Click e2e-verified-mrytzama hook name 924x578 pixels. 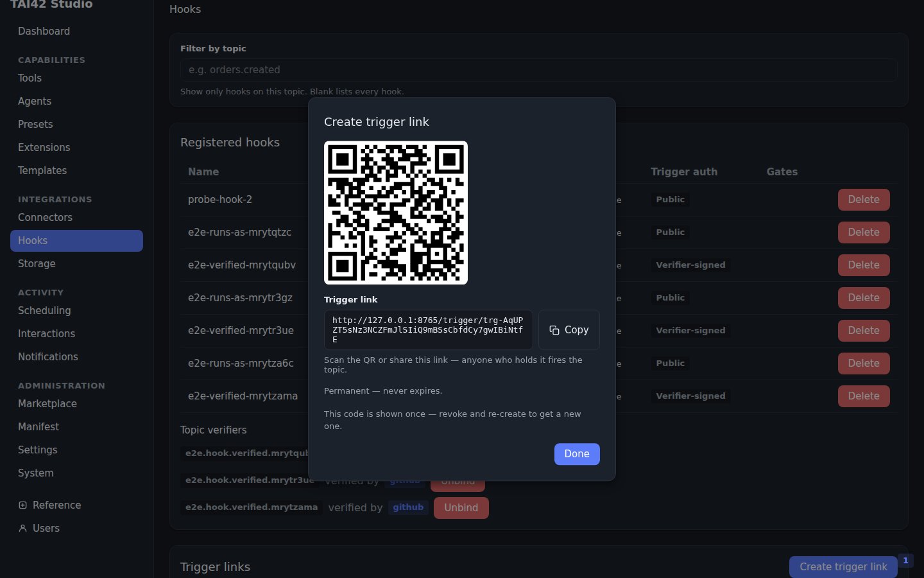pos(243,396)
